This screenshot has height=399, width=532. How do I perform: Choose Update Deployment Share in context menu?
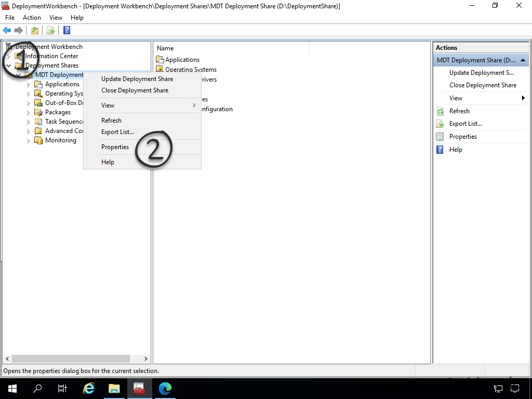point(142,79)
